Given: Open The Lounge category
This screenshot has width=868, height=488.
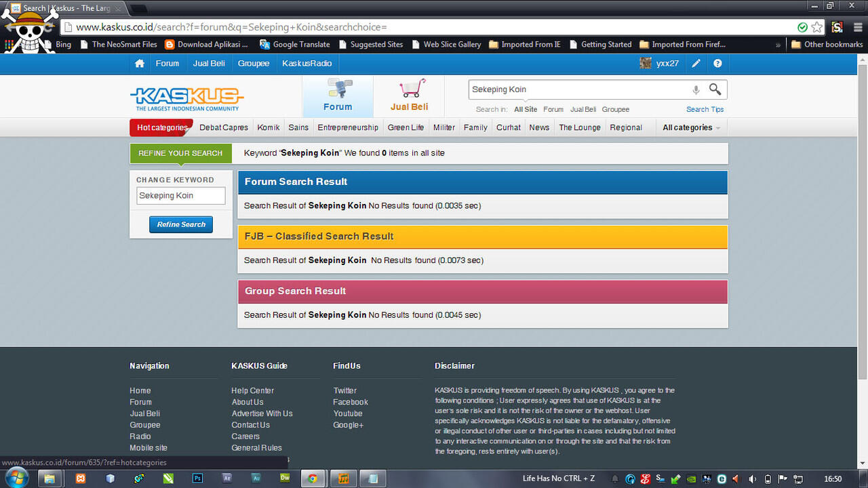Looking at the screenshot, I should click(580, 127).
